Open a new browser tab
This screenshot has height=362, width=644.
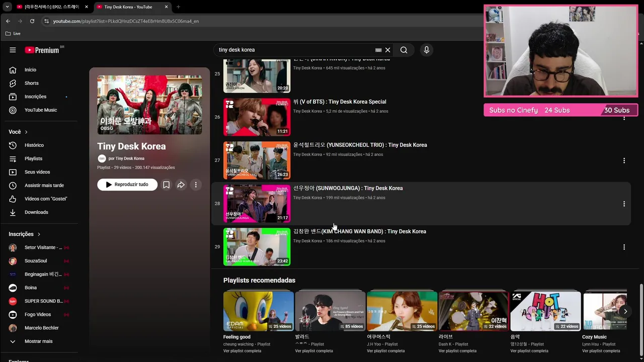click(x=178, y=7)
